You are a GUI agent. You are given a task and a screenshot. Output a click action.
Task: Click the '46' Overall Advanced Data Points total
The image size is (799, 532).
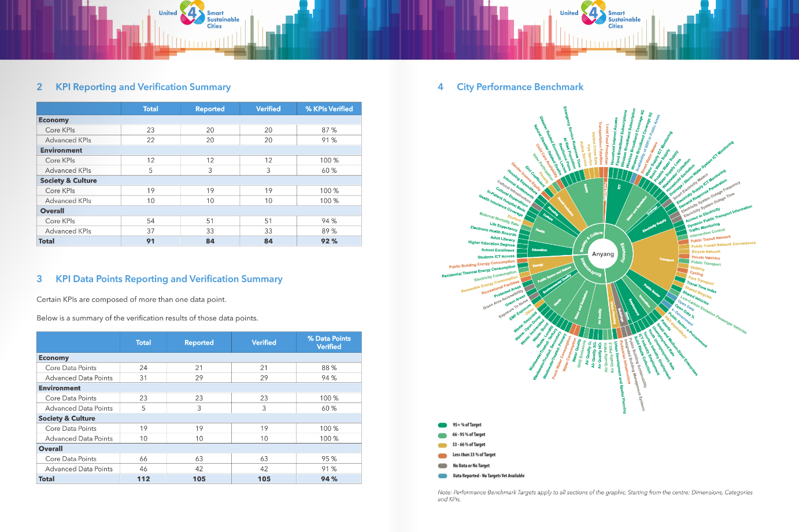point(143,469)
